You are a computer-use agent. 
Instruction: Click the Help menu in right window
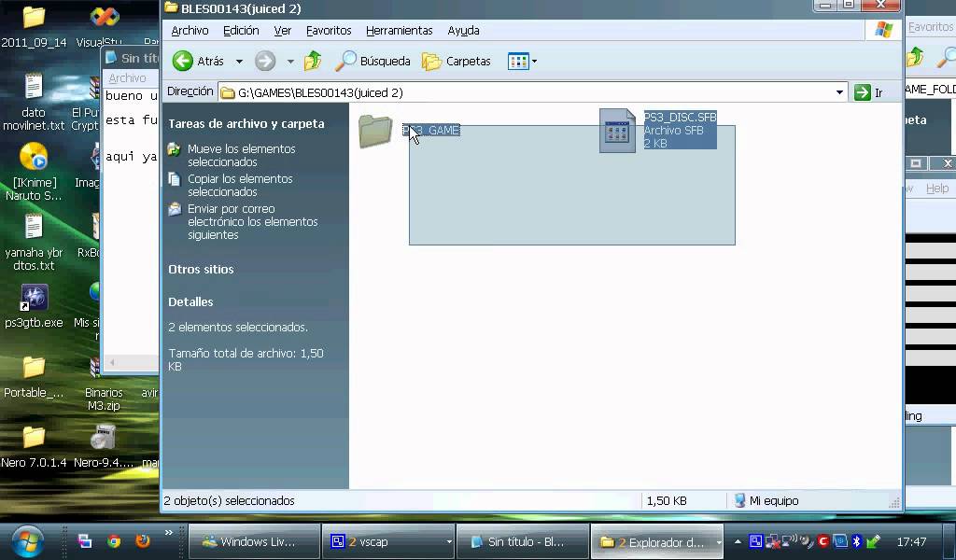[937, 189]
